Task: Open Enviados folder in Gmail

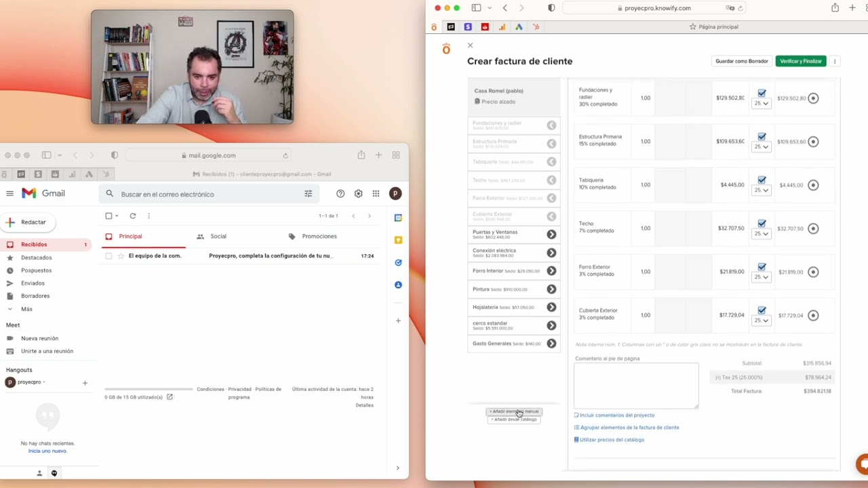Action: 33,283
